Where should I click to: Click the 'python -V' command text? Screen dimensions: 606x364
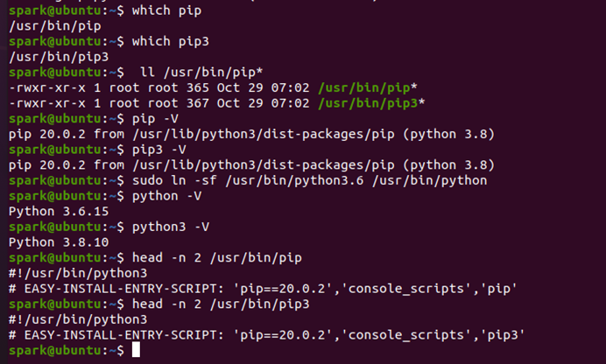coord(166,196)
